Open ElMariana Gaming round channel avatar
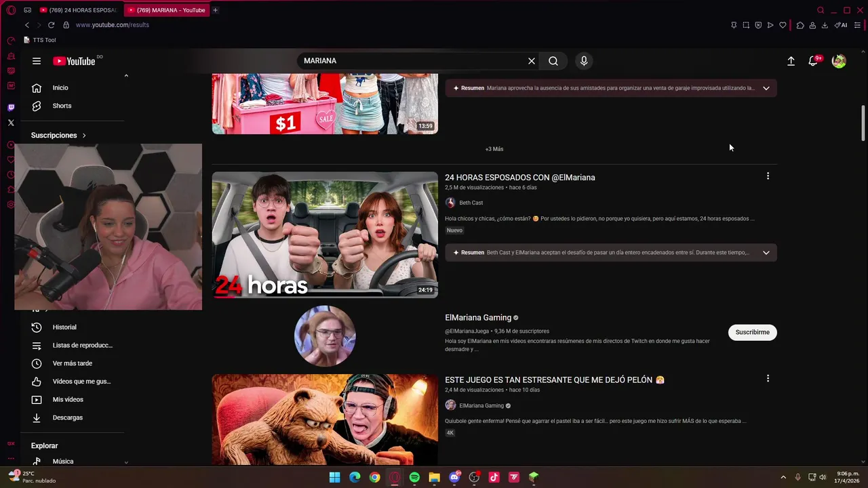 325,335
